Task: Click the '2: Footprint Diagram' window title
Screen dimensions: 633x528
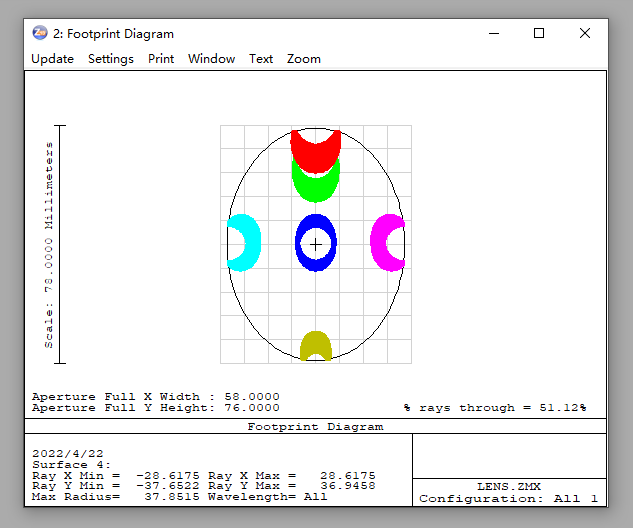Action: click(x=113, y=34)
